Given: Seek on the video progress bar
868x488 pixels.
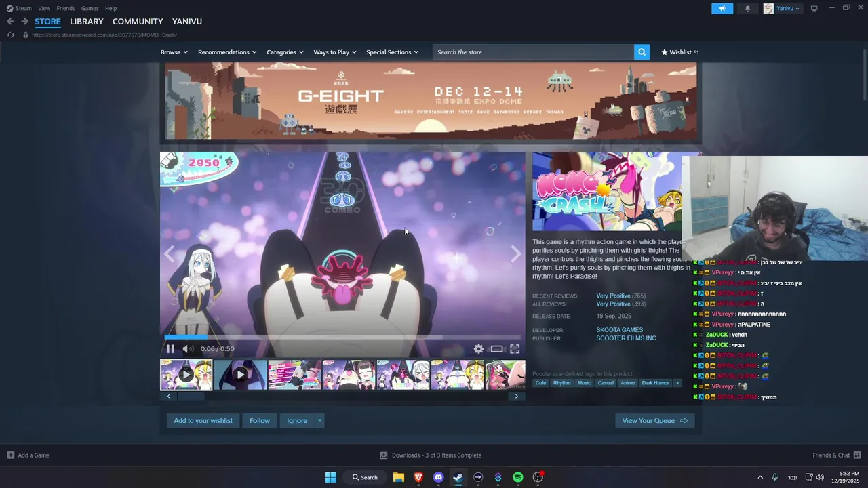Looking at the screenshot, I should [342, 337].
